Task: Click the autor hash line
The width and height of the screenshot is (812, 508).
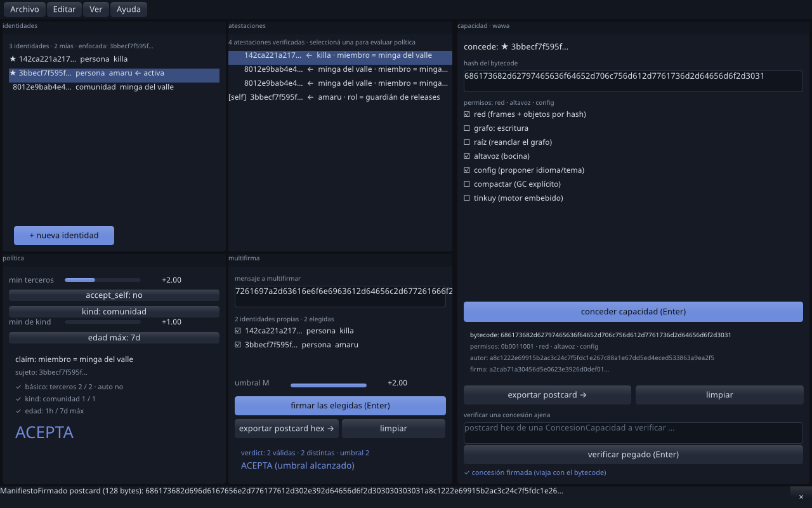Action: click(x=592, y=358)
